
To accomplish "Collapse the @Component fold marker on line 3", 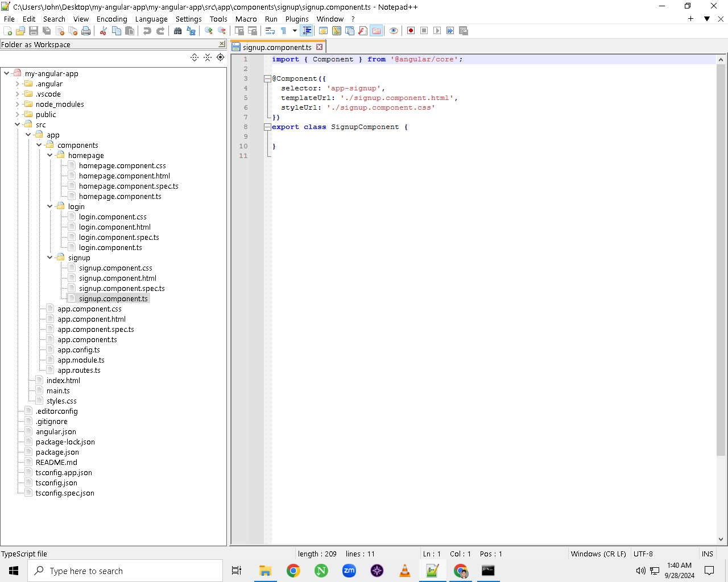I will (x=267, y=78).
